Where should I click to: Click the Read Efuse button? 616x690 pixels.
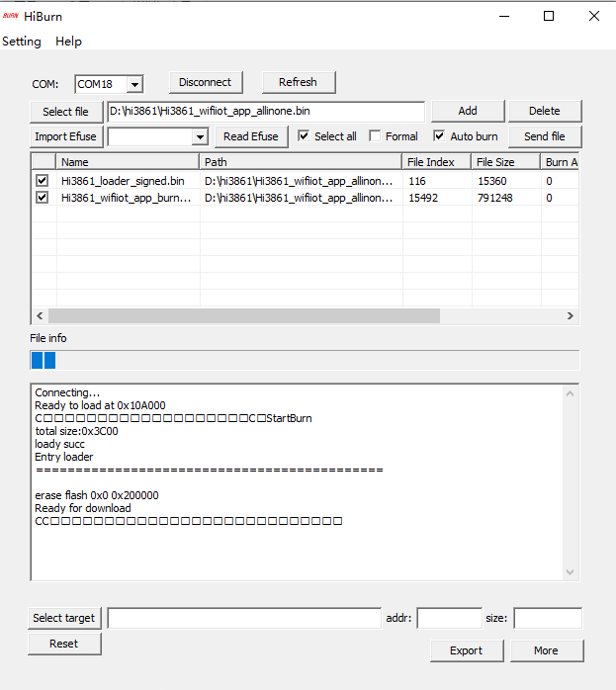251,136
